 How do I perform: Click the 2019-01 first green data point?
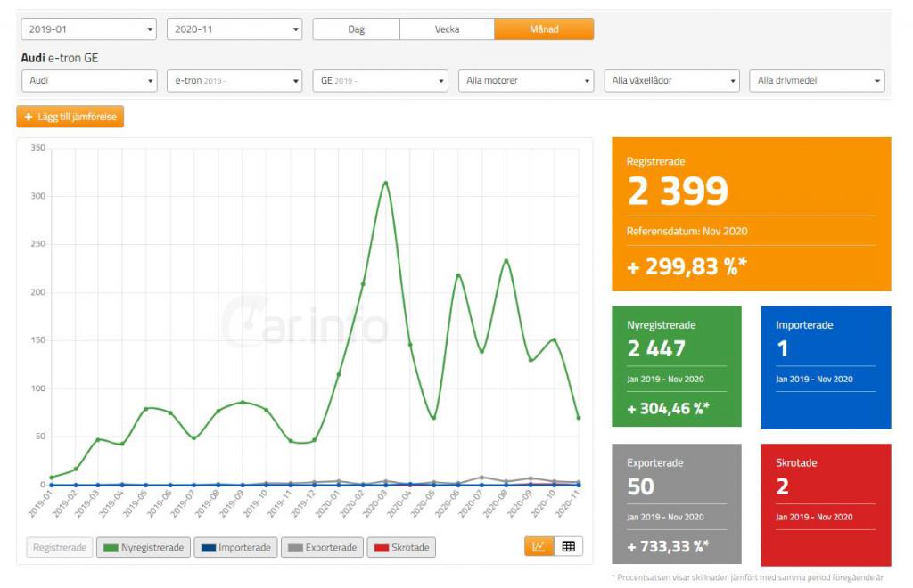tap(51, 478)
